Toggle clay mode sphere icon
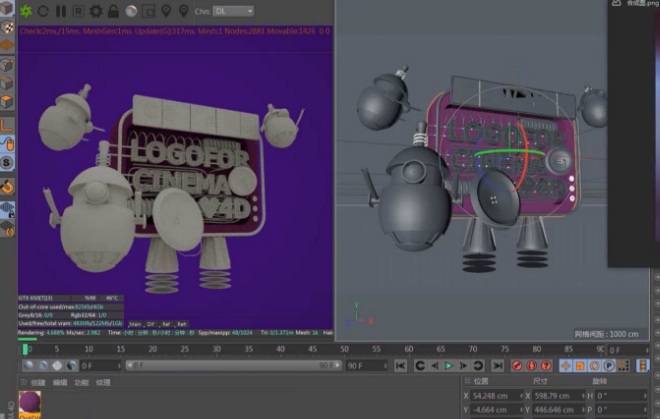The height and width of the screenshot is (419, 660). 130,12
